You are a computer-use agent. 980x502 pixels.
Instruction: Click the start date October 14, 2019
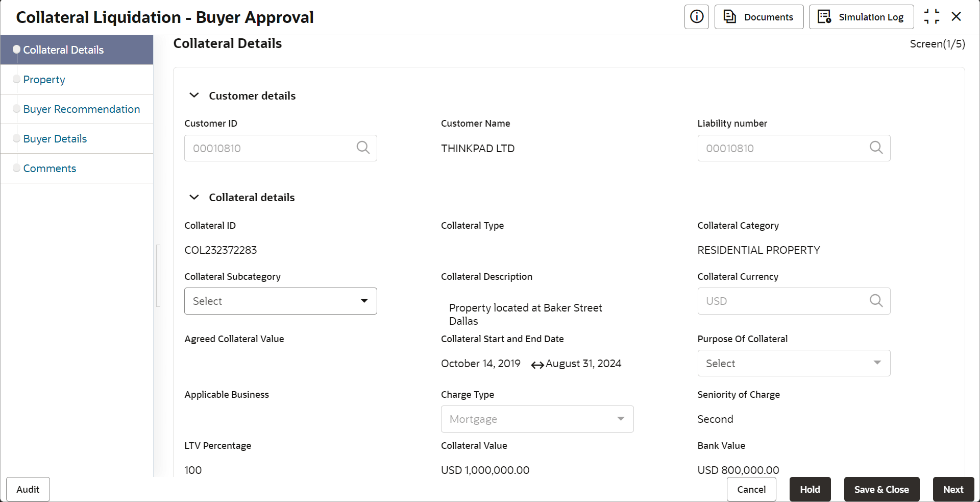tap(481, 364)
